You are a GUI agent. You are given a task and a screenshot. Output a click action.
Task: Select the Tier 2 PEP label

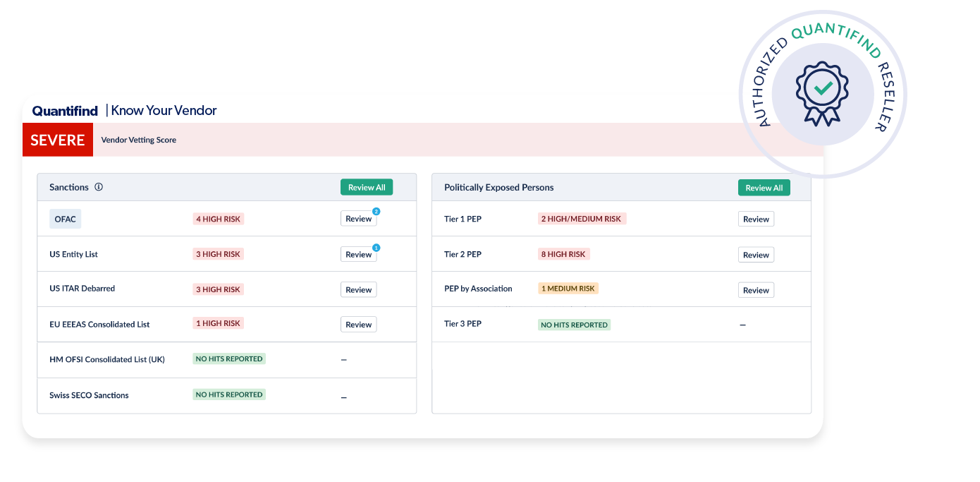[x=463, y=254]
